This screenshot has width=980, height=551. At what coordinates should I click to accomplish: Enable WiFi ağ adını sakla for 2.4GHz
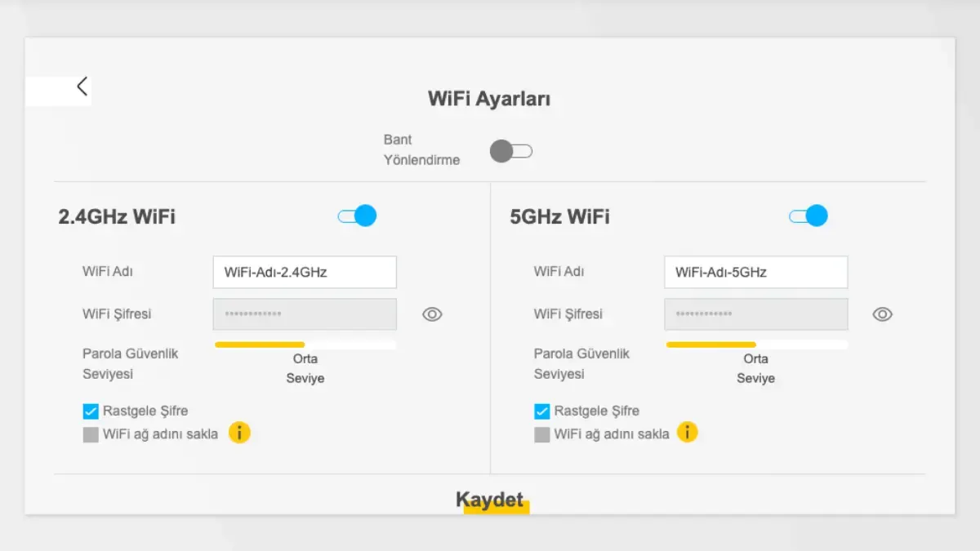coord(91,434)
